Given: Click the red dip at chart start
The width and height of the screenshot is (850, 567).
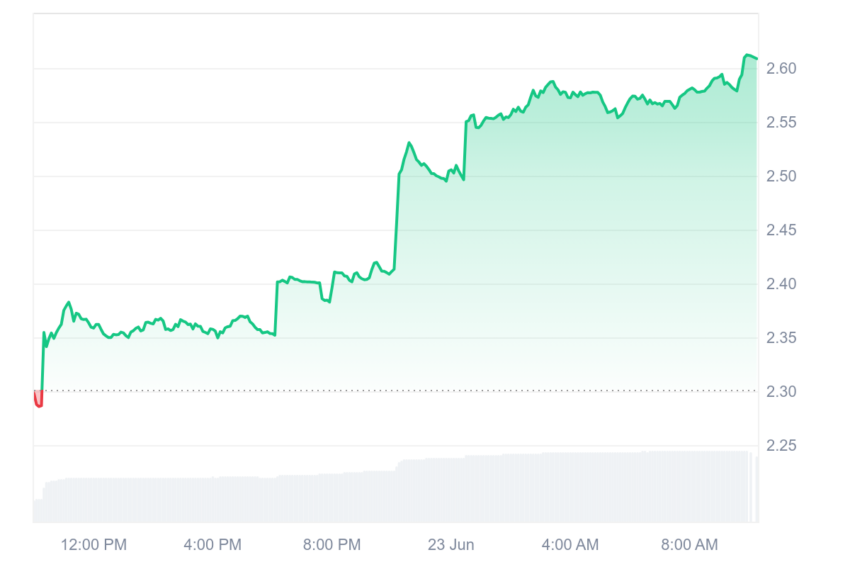Looking at the screenshot, I should (x=38, y=400).
